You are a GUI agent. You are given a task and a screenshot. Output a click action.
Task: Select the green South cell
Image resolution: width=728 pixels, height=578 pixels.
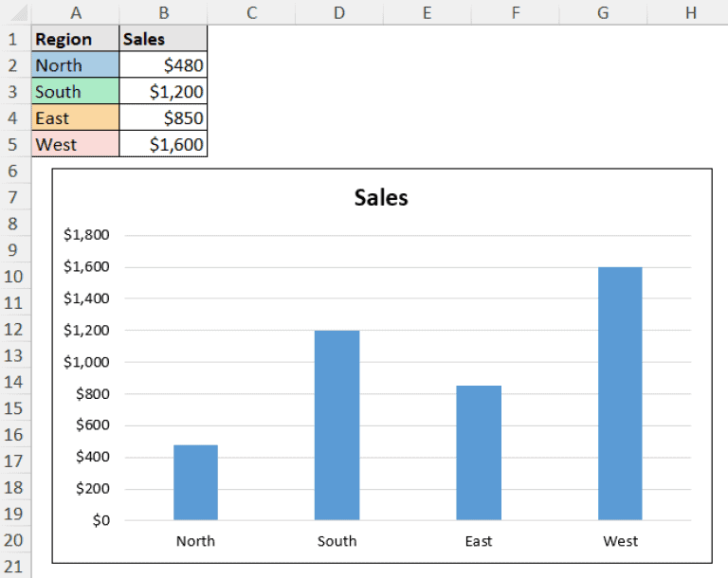75,92
